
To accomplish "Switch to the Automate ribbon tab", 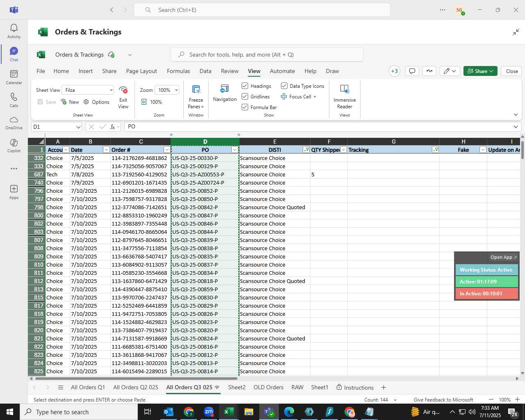I will 282,71.
